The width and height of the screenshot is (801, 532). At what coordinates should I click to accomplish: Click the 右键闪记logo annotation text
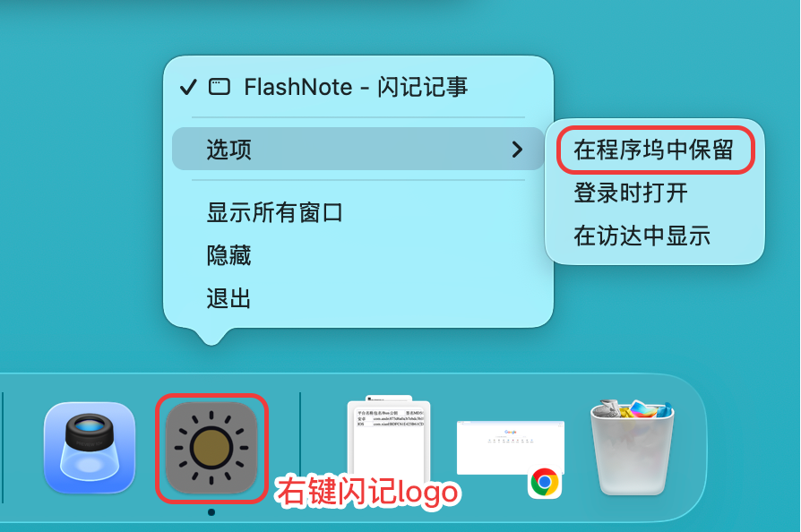click(x=368, y=492)
